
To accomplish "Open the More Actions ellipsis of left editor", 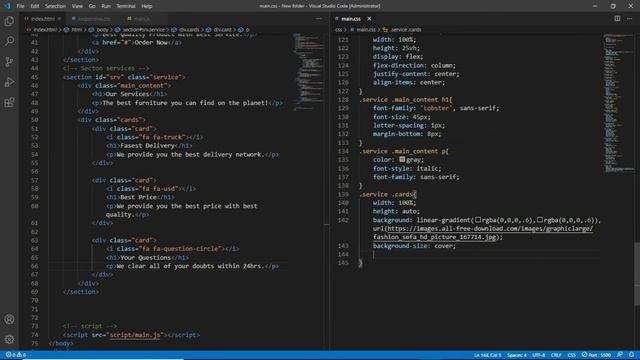I will pos(319,18).
